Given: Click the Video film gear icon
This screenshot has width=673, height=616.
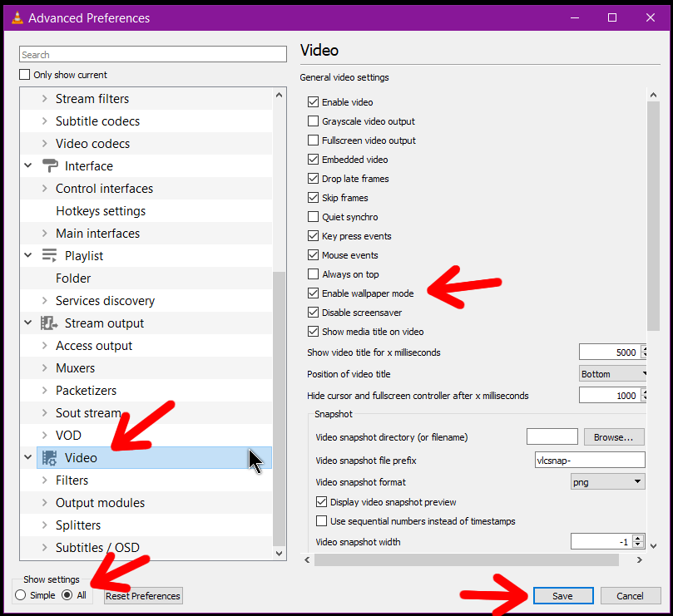Looking at the screenshot, I should pos(49,458).
